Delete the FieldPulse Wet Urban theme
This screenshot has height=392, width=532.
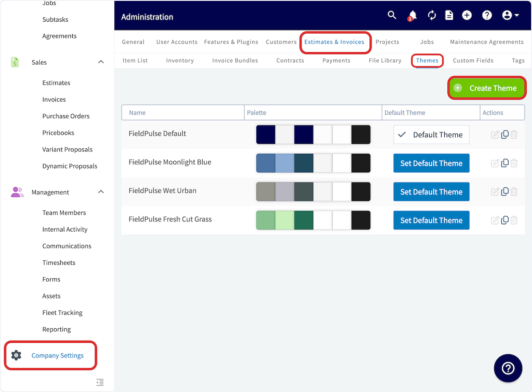click(x=514, y=192)
